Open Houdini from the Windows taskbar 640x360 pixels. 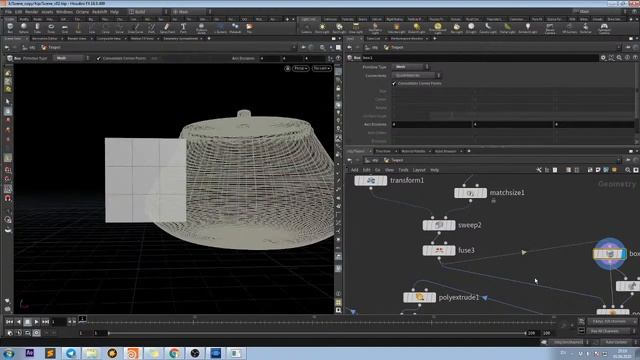(133, 353)
